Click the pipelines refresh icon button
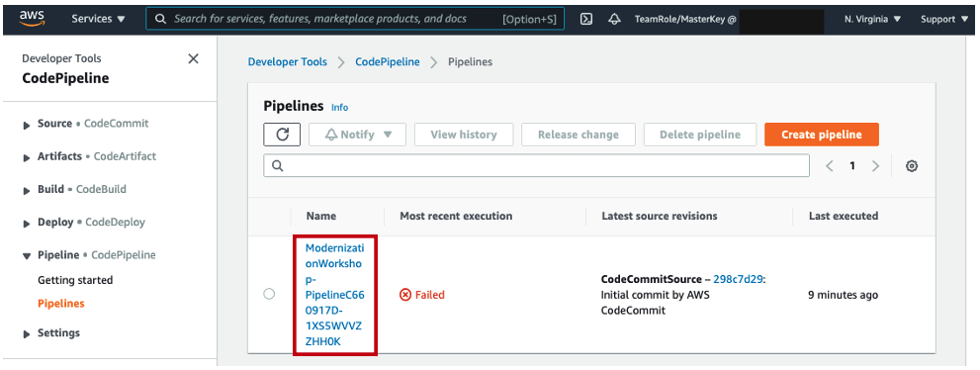Screen dimensions: 980x370 tap(282, 135)
